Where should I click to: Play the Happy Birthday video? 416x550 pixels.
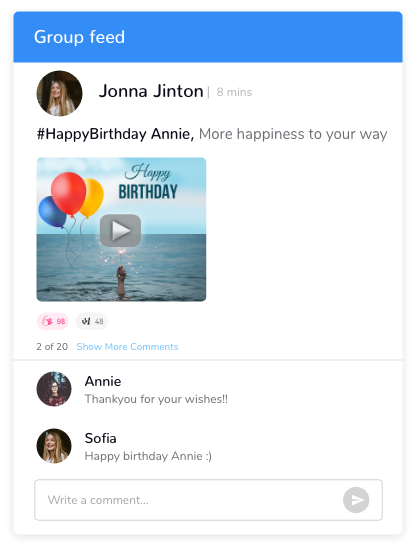coord(120,230)
